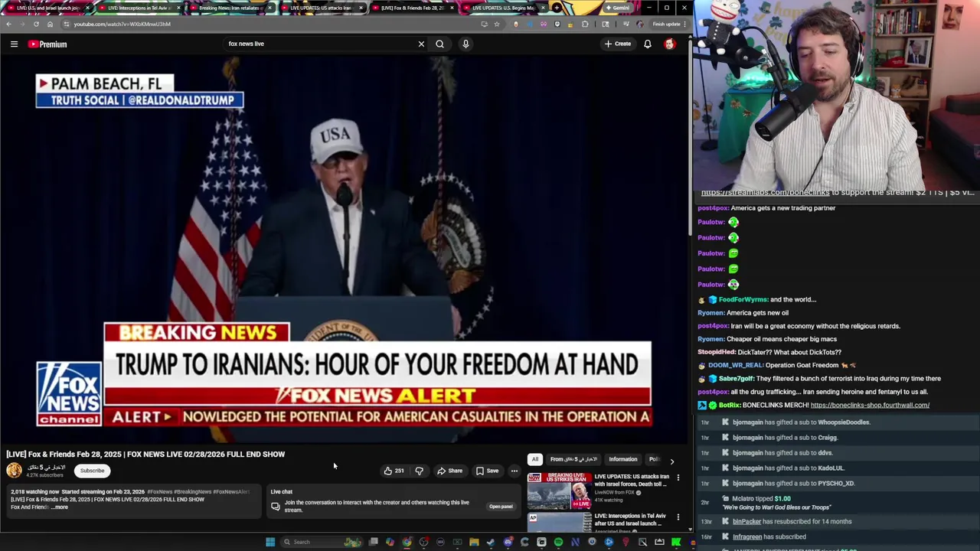Click the Windows taskbar Search box
Image resolution: width=980 pixels, height=551 pixels.
(322, 542)
